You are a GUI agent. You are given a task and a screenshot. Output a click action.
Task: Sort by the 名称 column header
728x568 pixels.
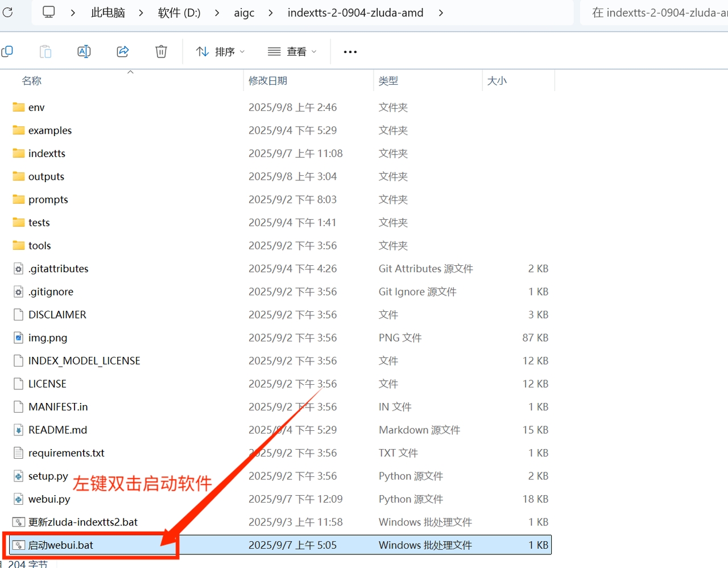(32, 81)
